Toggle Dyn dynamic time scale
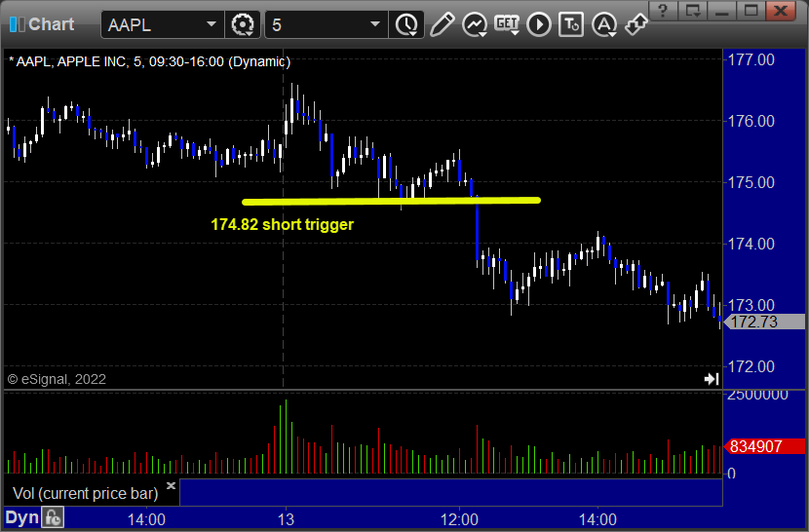 coord(21,517)
